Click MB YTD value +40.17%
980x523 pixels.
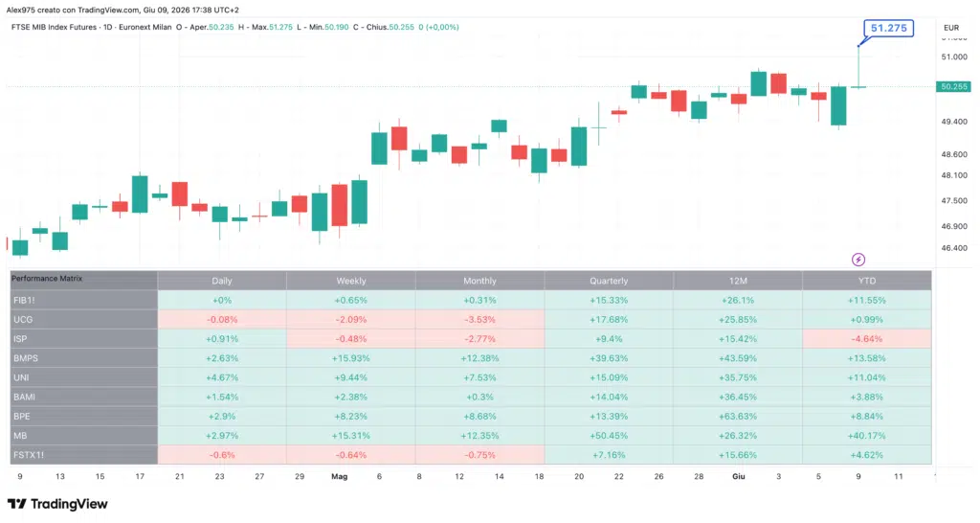(867, 436)
